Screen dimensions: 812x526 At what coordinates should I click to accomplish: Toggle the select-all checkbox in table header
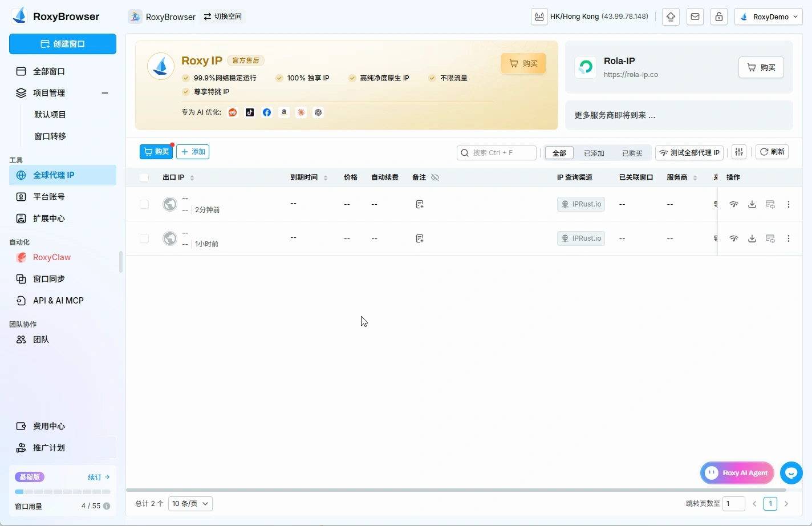tap(144, 177)
